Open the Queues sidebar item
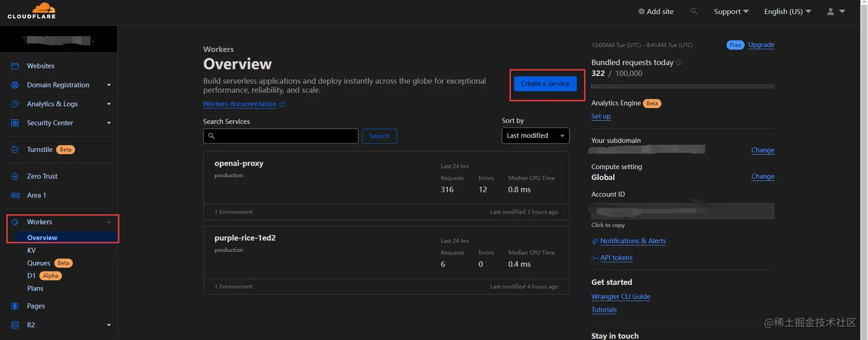This screenshot has width=868, height=340. (x=39, y=263)
